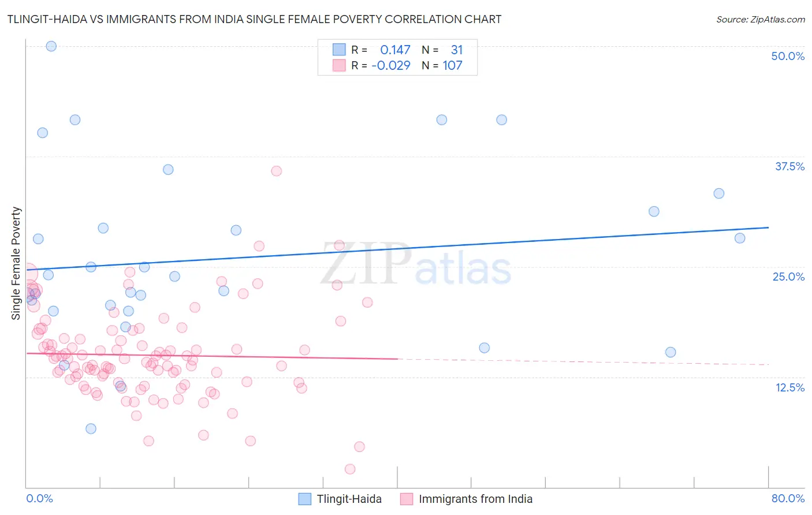The width and height of the screenshot is (812, 515).
Task: Click the 25.0% y-axis label
Action: pyautogui.click(x=788, y=277)
